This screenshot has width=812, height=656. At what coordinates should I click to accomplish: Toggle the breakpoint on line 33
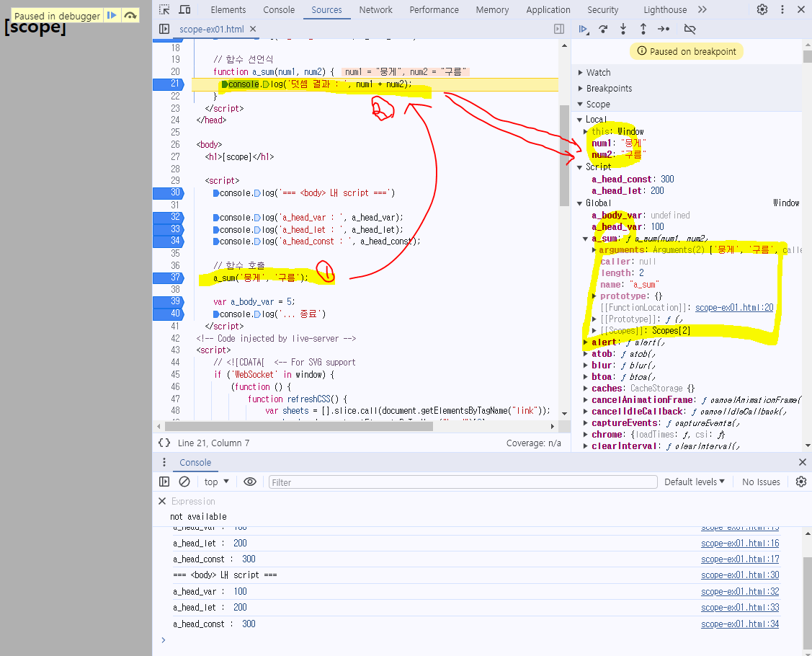coord(169,229)
